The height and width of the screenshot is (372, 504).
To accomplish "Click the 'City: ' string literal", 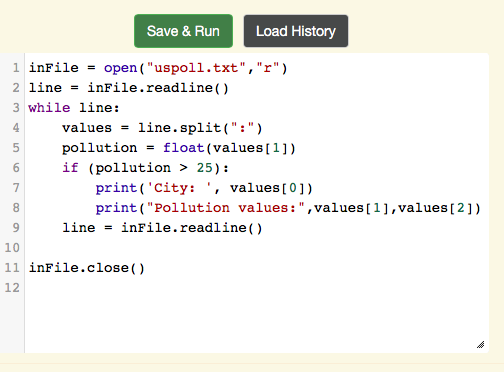I will [179, 188].
